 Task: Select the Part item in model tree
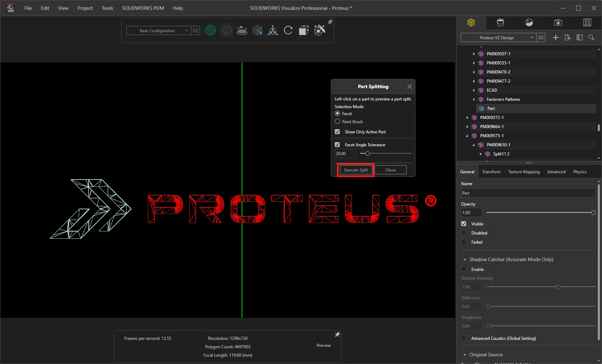537,108
